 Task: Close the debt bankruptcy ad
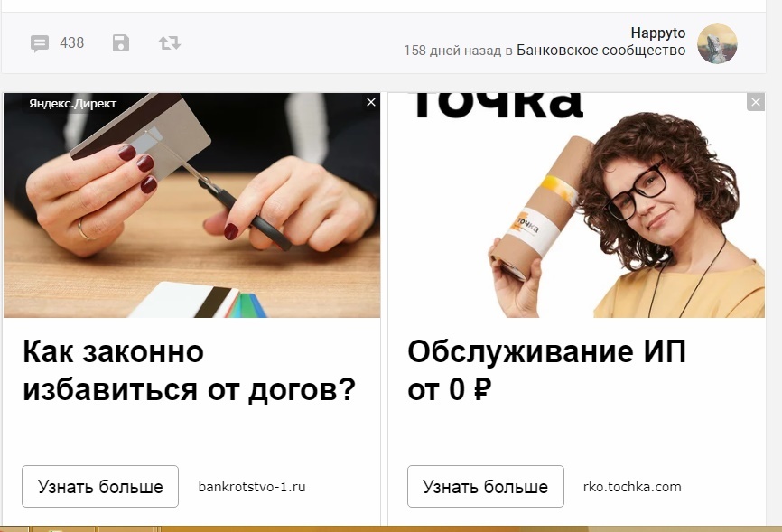371,102
